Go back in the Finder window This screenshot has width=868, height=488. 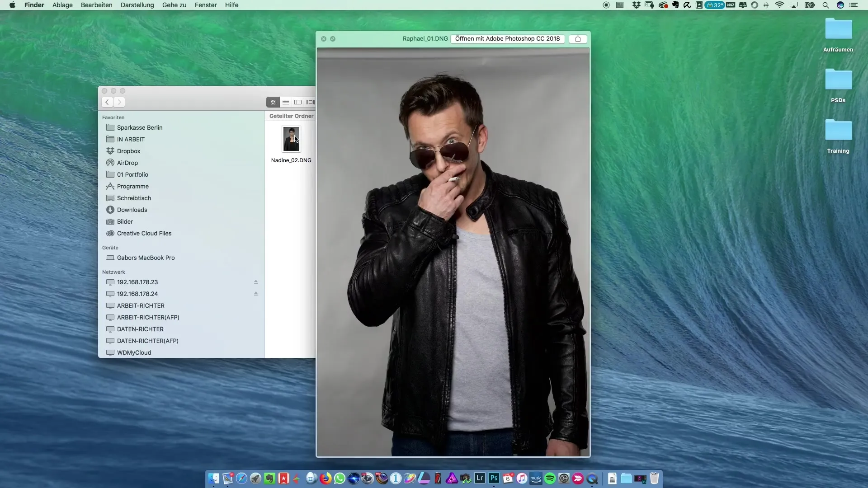point(107,102)
